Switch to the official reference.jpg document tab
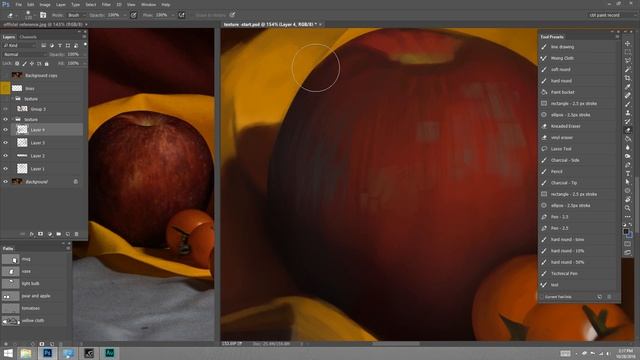Screen dimensions: 640x360 pos(42,24)
